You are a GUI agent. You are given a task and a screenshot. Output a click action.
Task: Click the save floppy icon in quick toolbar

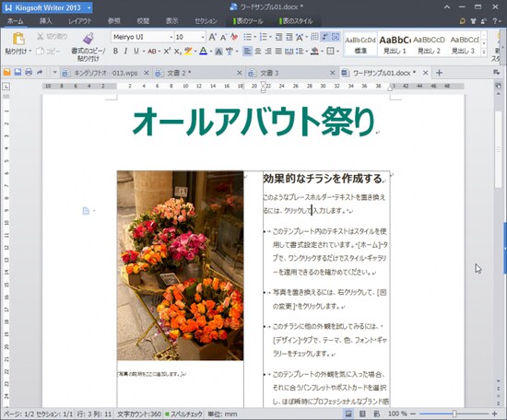tap(18, 72)
